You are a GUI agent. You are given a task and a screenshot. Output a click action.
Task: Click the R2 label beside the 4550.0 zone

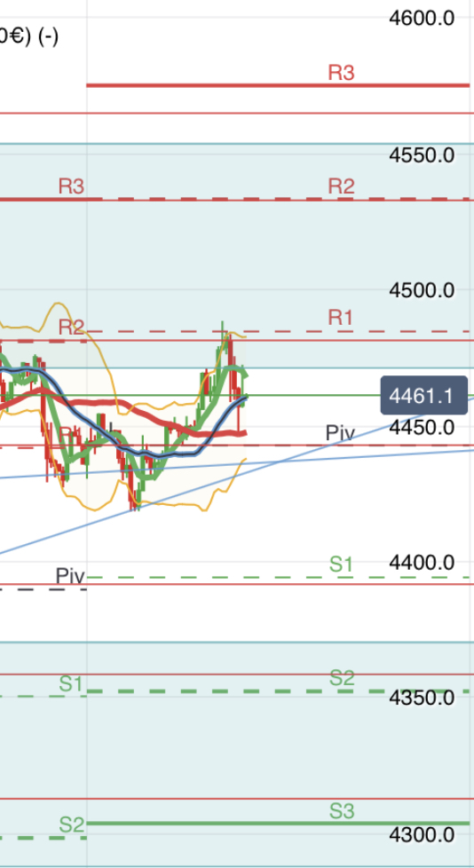tap(341, 186)
